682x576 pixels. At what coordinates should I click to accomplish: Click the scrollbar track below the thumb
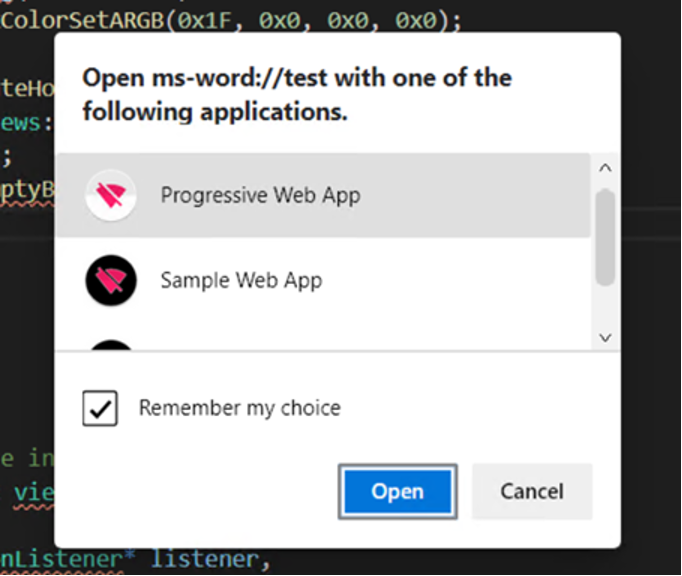point(605,307)
